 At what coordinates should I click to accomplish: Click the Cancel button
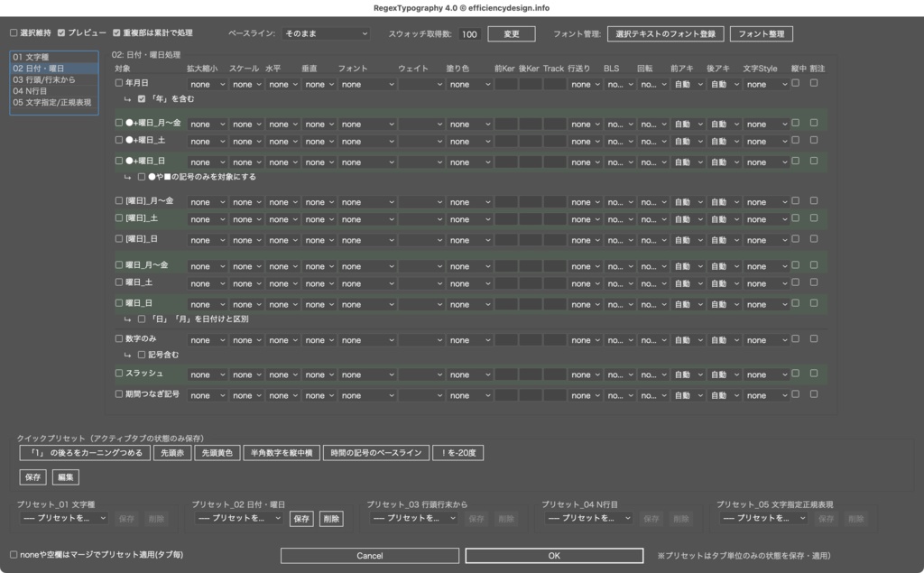click(x=369, y=555)
